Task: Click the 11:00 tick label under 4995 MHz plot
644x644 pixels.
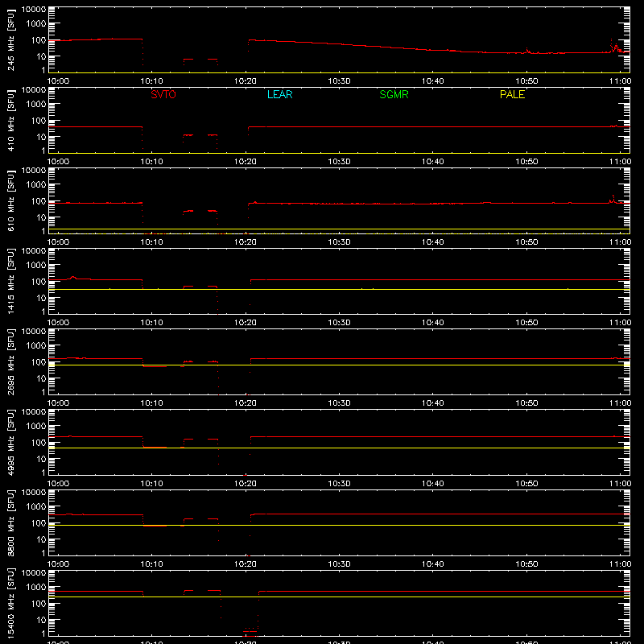Action: tap(620, 484)
